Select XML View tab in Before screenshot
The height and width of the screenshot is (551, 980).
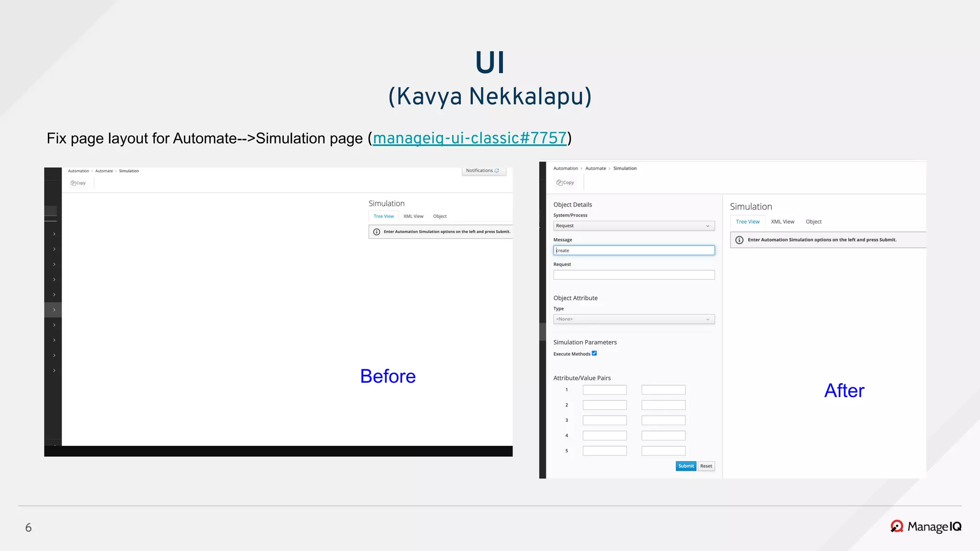coord(413,217)
